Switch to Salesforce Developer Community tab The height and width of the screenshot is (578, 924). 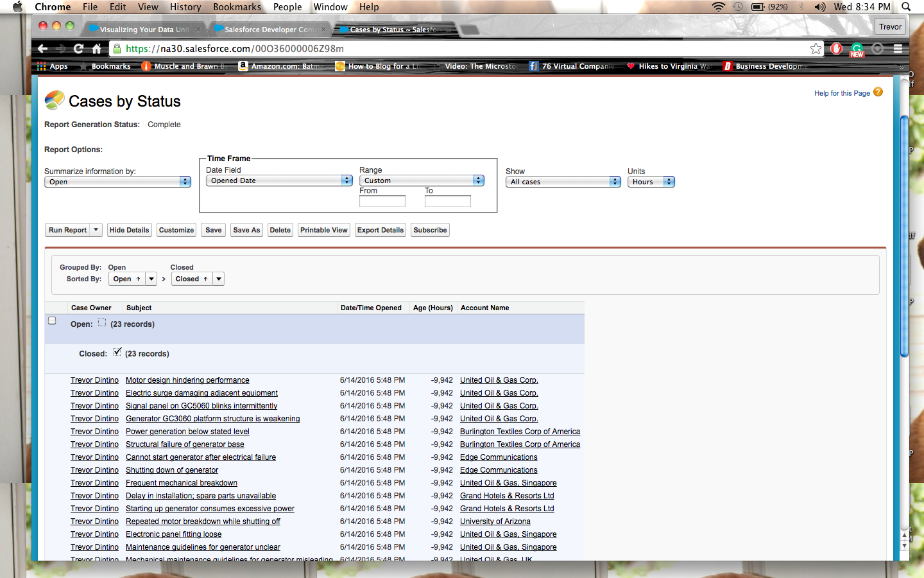tap(269, 30)
